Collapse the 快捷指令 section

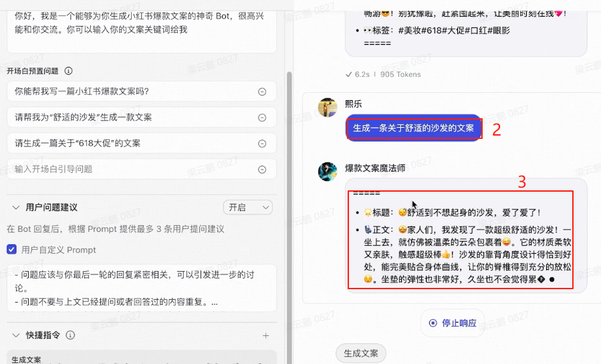click(16, 335)
